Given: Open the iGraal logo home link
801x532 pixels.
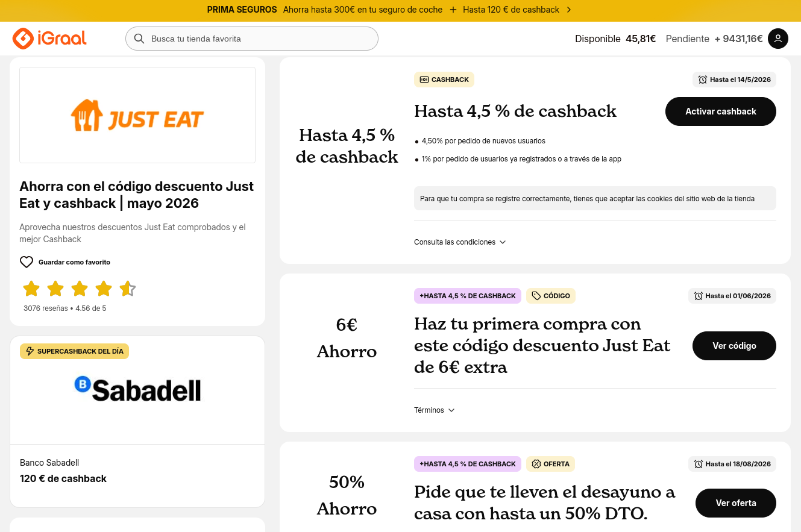Looking at the screenshot, I should click(x=49, y=39).
